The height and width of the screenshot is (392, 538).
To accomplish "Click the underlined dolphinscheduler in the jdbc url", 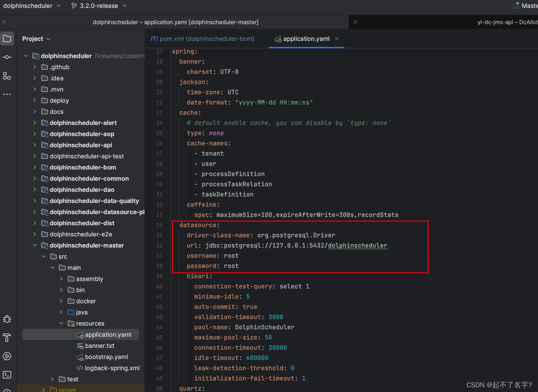I will click(x=357, y=246).
